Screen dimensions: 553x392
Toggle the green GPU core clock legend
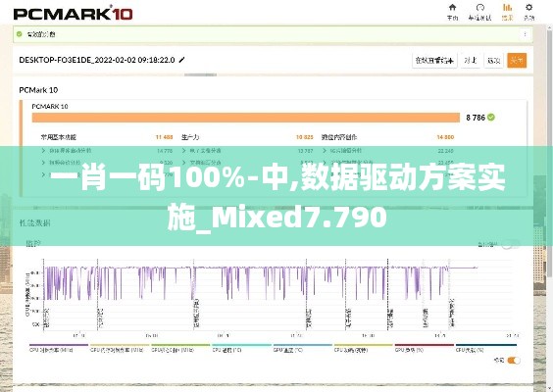click(180, 348)
